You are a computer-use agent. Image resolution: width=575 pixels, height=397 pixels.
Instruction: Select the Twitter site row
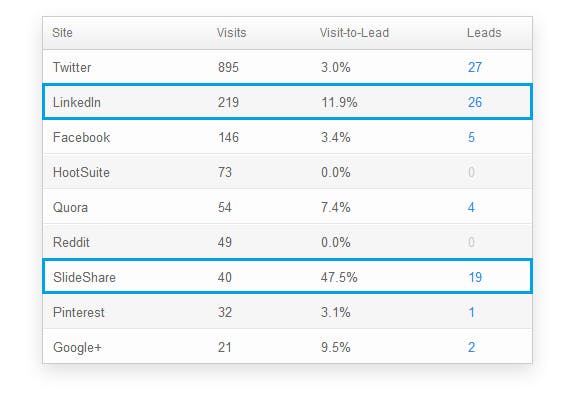pyautogui.click(x=288, y=67)
